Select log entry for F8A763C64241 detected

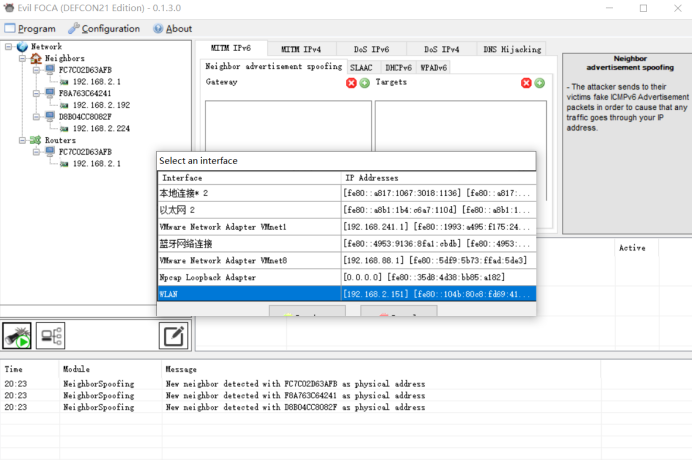tap(300, 396)
